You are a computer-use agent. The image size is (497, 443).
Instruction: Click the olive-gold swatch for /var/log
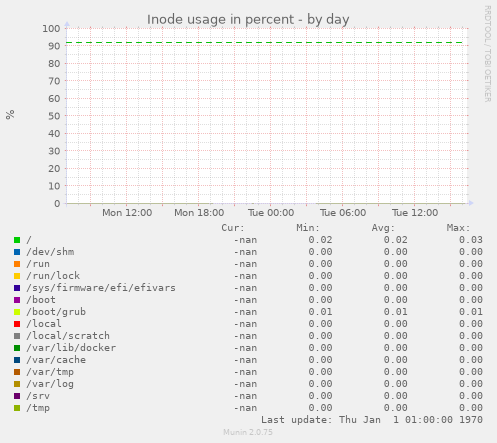[17, 384]
